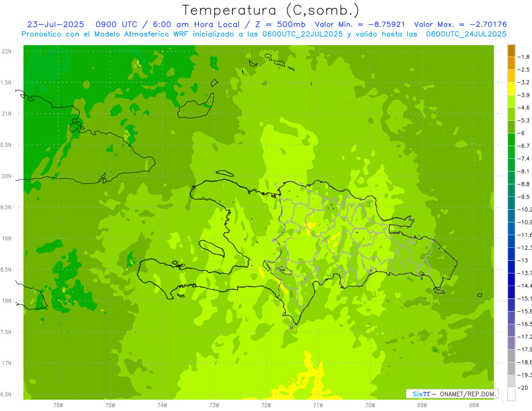The height and width of the screenshot is (411, 532).
Task: Click the 72W longitude label
Action: coord(266,405)
